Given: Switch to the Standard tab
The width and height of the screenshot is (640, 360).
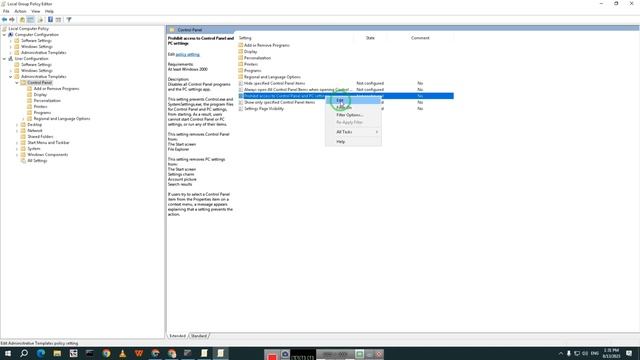Looking at the screenshot, I should [x=199, y=336].
